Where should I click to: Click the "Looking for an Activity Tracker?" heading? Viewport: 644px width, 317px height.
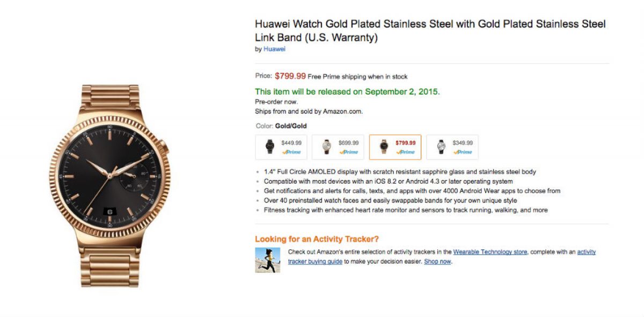tap(317, 239)
